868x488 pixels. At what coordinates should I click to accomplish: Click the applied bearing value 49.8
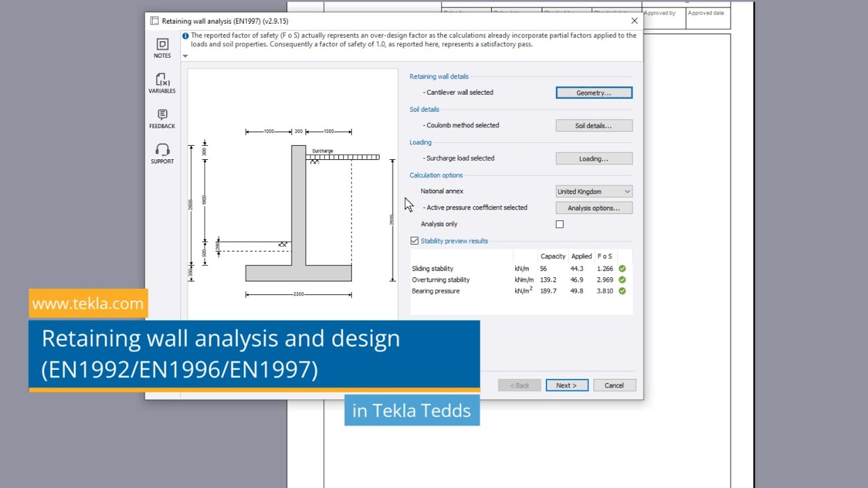point(576,291)
